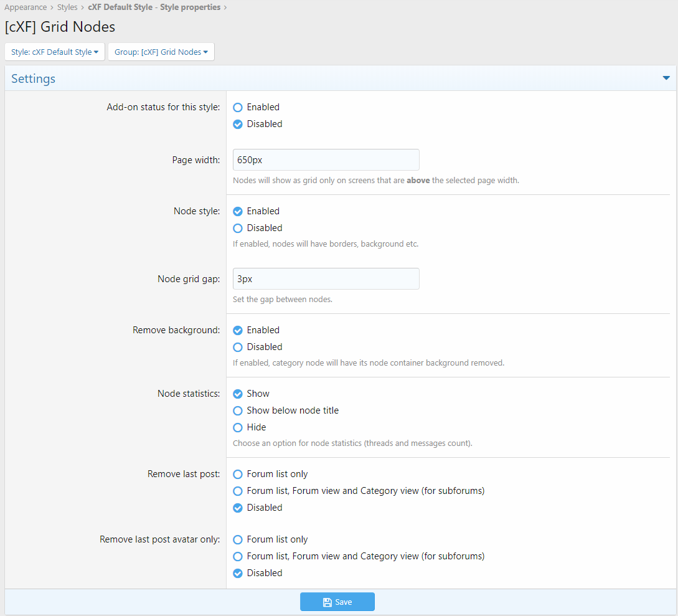The image size is (678, 616).
Task: Open Styles breadcrumb link
Action: coord(67,7)
